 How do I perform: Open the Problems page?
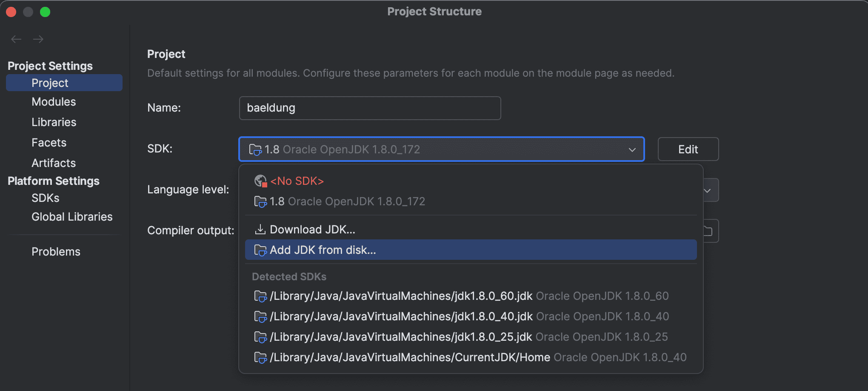click(56, 252)
